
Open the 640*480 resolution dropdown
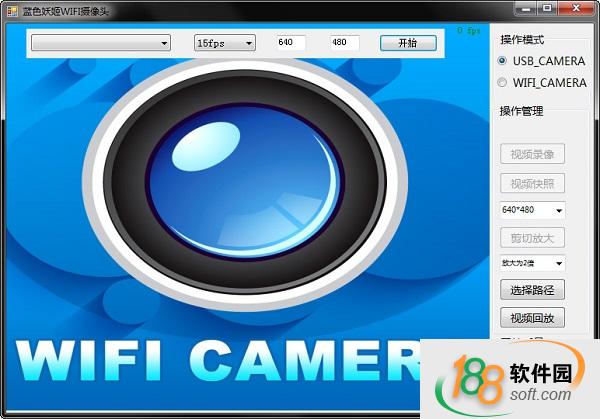coord(532,210)
